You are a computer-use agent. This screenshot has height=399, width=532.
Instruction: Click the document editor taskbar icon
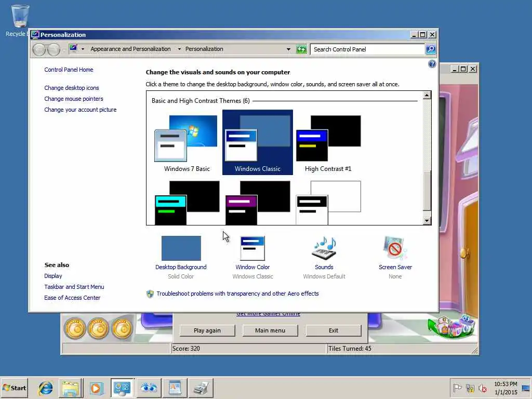[175, 388]
